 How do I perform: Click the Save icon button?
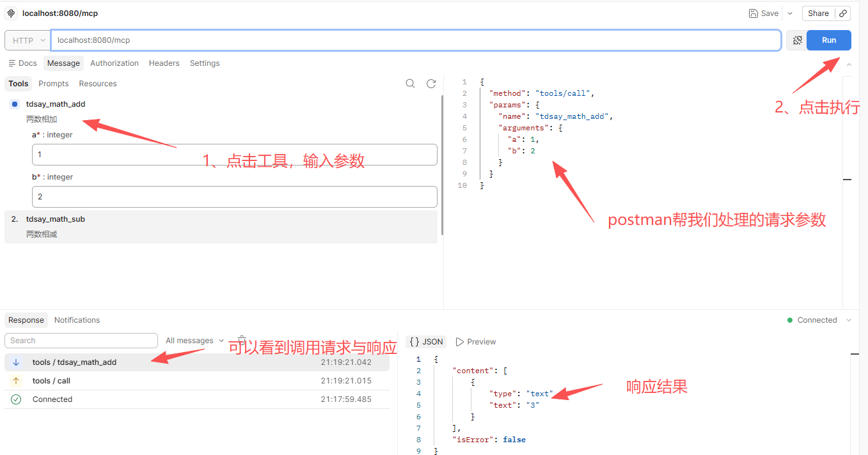pos(764,13)
